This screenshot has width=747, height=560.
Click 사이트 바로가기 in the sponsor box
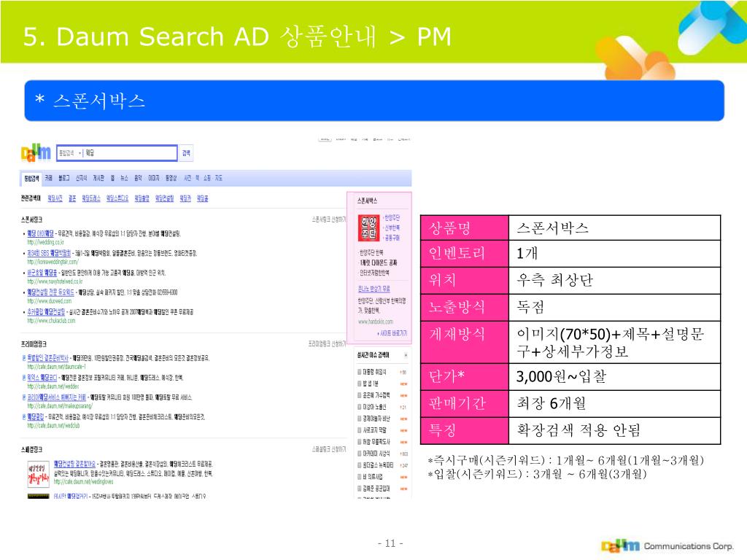click(392, 333)
